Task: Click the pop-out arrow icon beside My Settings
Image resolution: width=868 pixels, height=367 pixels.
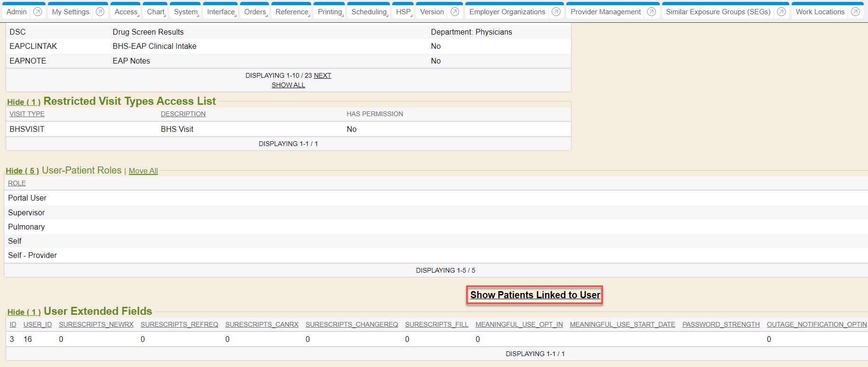Action: tap(100, 12)
